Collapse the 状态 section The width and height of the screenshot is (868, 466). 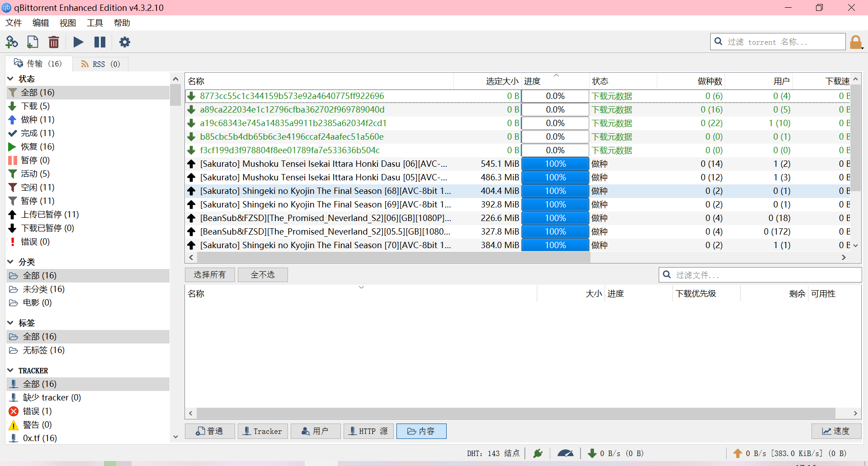[10, 79]
